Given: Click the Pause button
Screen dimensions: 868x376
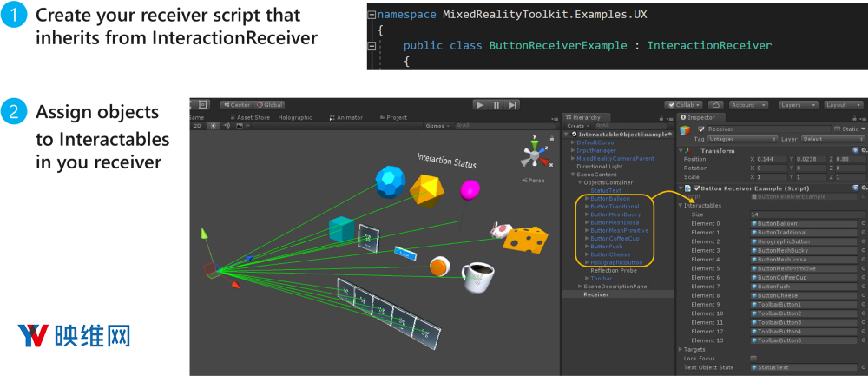Looking at the screenshot, I should click(496, 105).
